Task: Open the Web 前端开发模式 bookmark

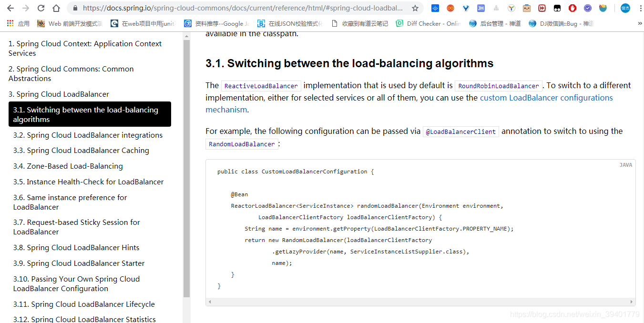Action: (x=70, y=23)
